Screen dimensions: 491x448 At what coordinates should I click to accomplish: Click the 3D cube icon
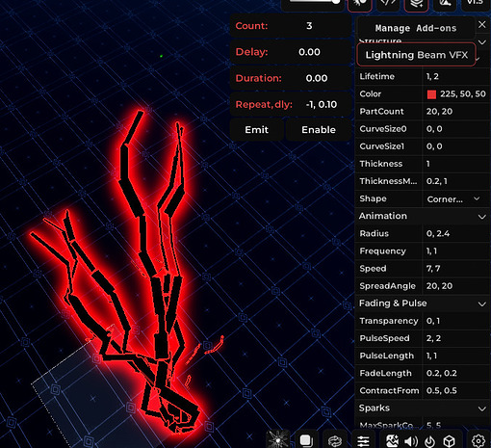click(450, 441)
